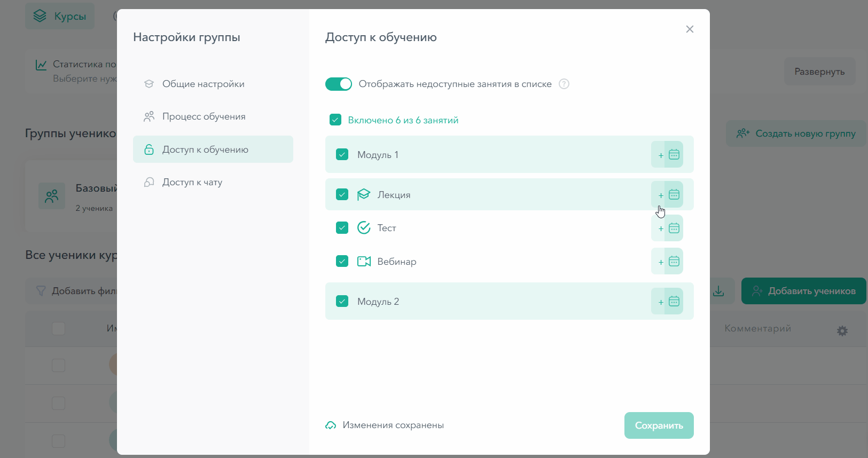The width and height of the screenshot is (868, 458).
Task: Click the Вебинар lesson name
Action: [x=397, y=262]
